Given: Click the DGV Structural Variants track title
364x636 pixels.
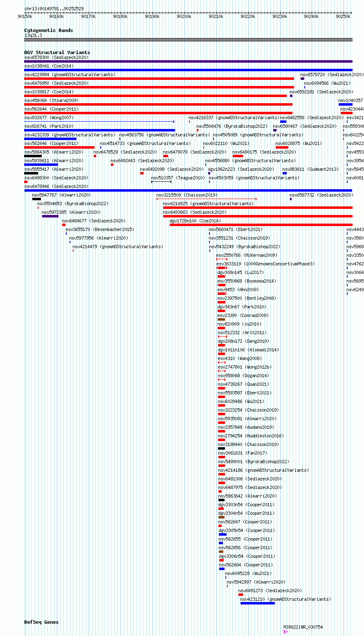Looking at the screenshot, I should [x=57, y=52].
